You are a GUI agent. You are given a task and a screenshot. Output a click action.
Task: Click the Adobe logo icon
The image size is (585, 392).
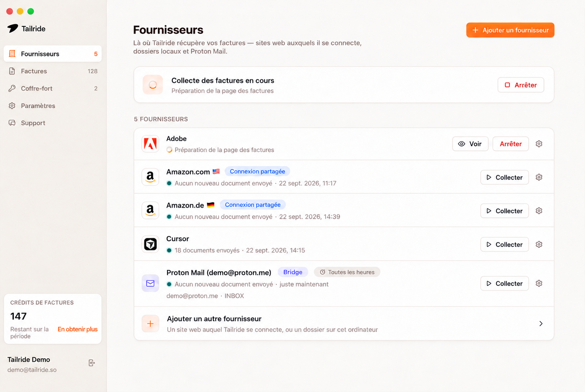pos(150,144)
